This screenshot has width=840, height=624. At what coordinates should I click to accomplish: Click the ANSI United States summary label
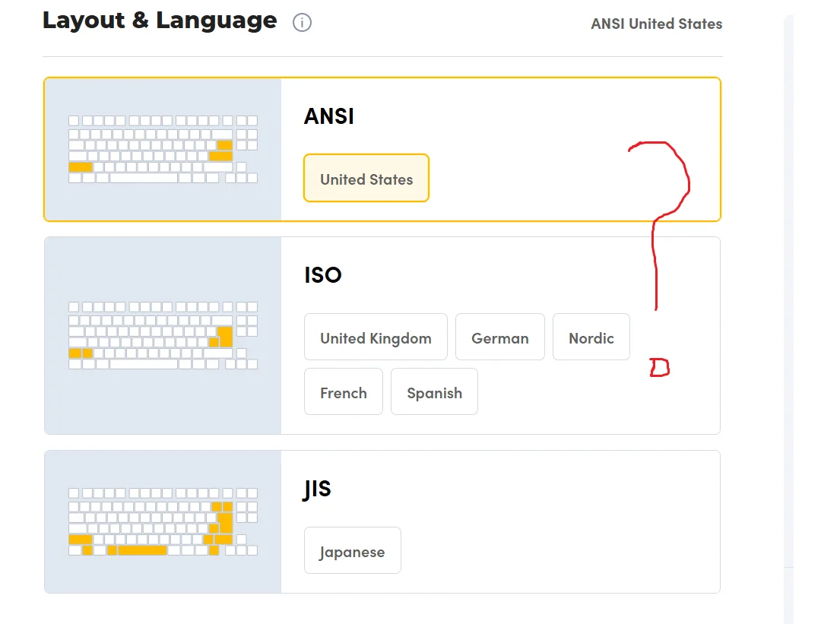coord(656,24)
